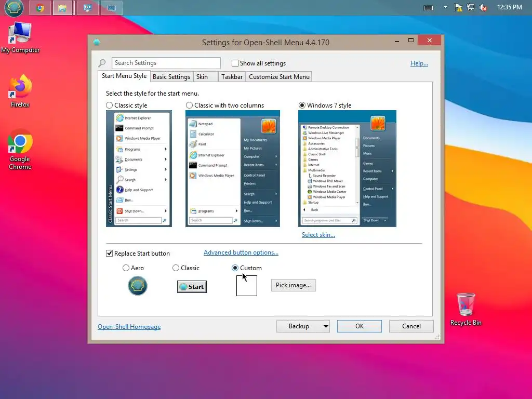Click the Windows 7 style preview image
This screenshot has width=532, height=399.
pyautogui.click(x=347, y=169)
